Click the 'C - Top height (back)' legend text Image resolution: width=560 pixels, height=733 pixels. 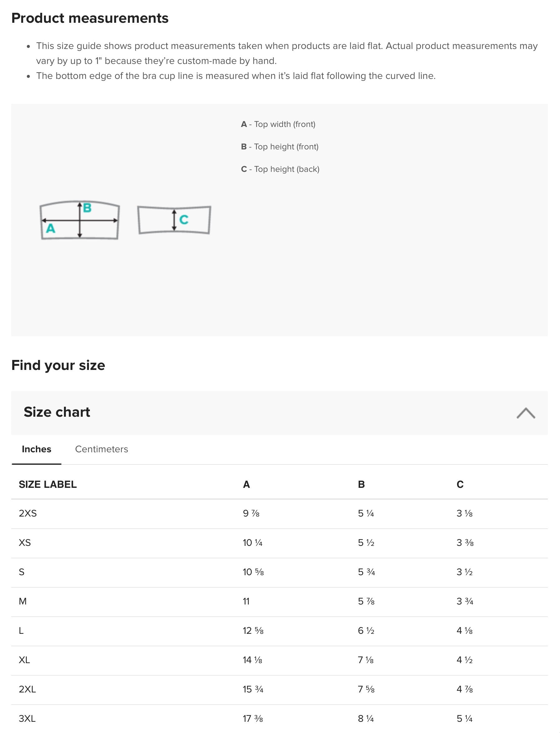coord(280,169)
